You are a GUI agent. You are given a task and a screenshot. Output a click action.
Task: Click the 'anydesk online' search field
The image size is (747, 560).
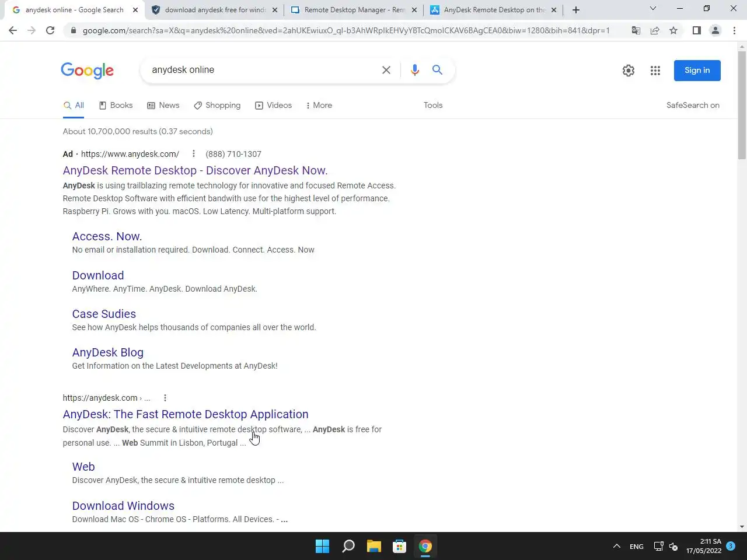click(x=263, y=70)
